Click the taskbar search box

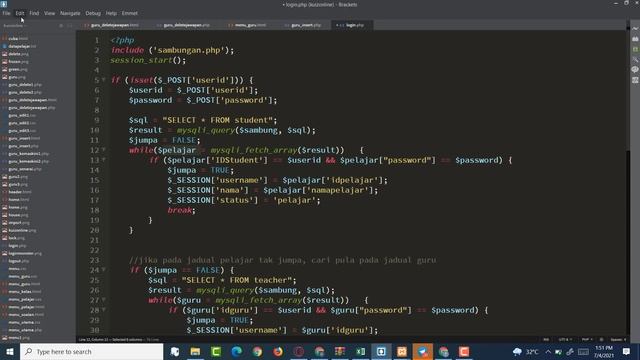click(x=91, y=351)
